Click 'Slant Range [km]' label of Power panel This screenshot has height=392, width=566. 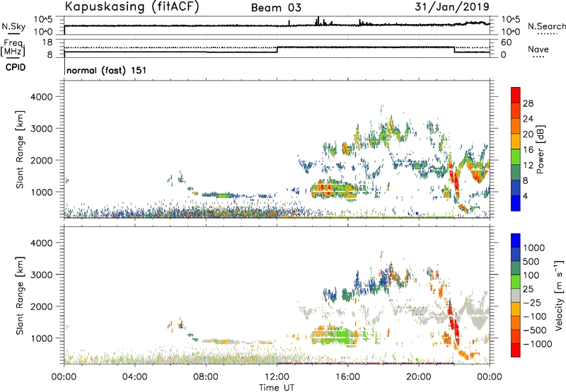pos(20,149)
